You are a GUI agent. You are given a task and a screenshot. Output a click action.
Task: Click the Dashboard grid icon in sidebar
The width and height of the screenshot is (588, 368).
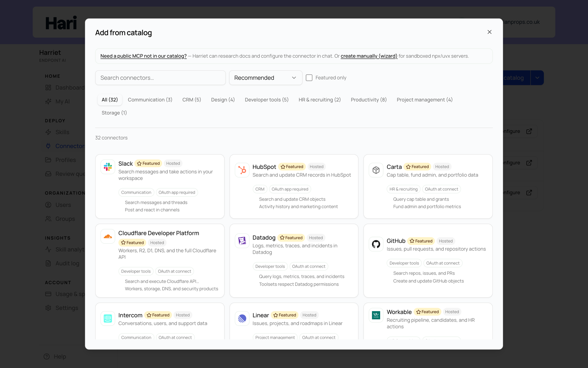(x=48, y=88)
